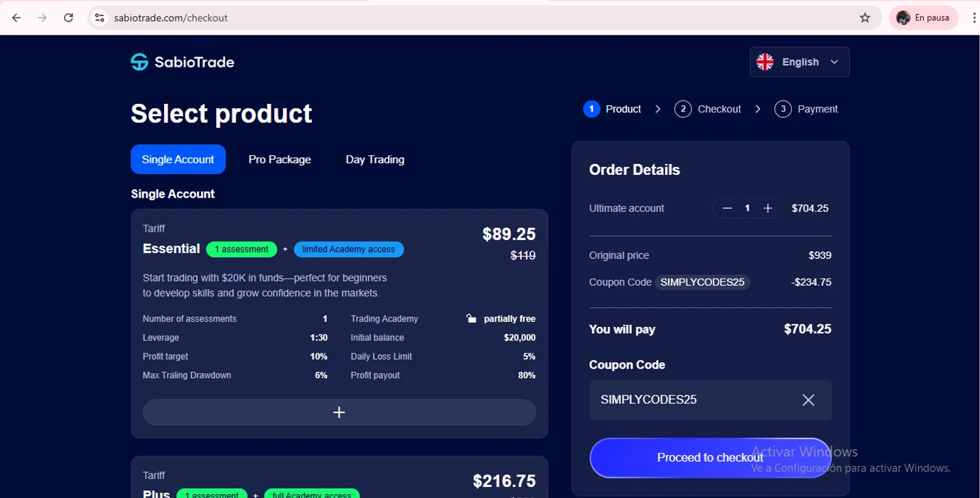This screenshot has width=980, height=498.
Task: Click the UK flag icon
Action: coord(765,62)
